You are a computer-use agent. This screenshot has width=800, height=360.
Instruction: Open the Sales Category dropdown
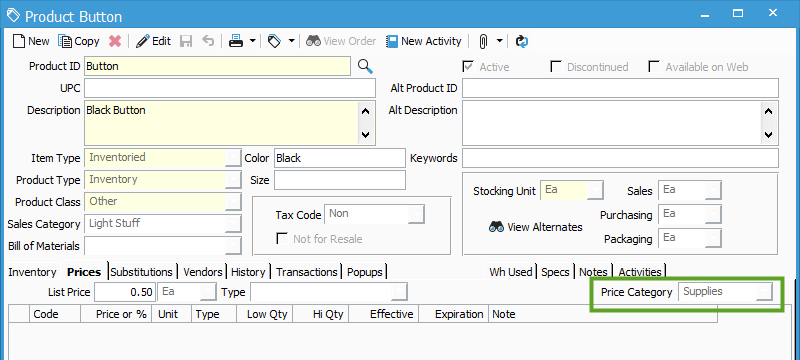233,223
